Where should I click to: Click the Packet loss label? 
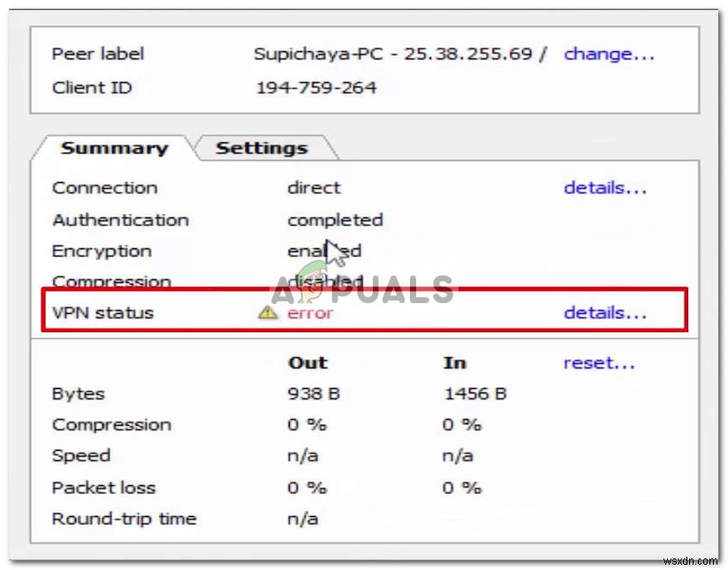pos(103,488)
